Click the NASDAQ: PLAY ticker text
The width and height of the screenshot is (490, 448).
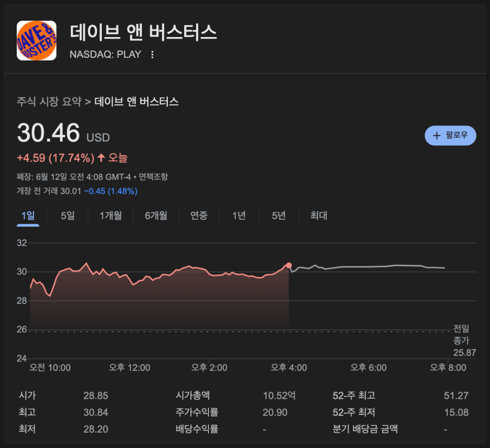tap(106, 55)
